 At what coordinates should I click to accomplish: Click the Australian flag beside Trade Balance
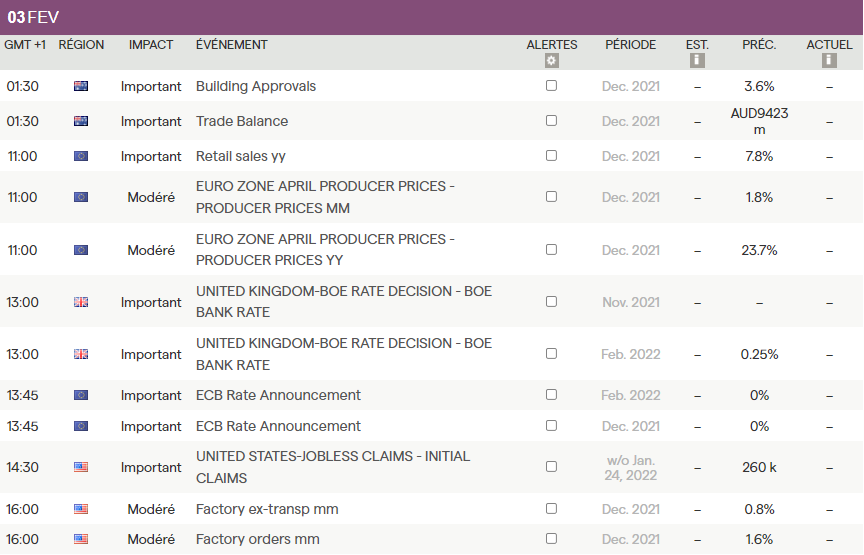coord(81,121)
